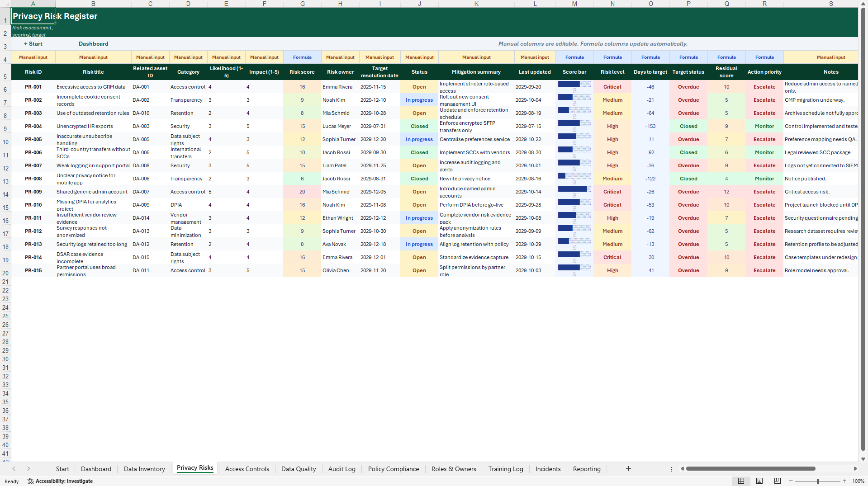868x486 pixels.
Task: Switch to Page Break Preview icon
Action: 778,481
